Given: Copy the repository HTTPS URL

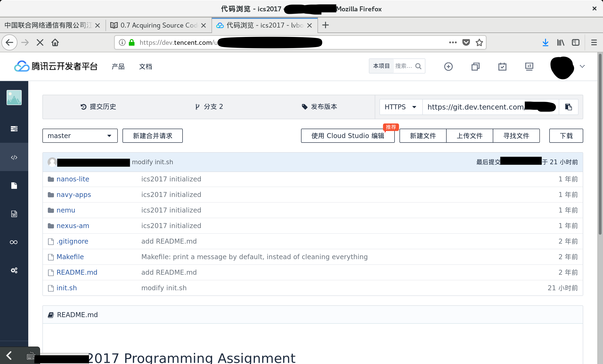Looking at the screenshot, I should [568, 107].
